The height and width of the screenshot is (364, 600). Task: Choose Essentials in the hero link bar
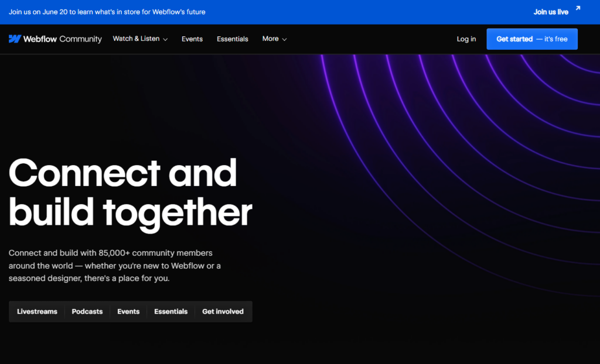tap(171, 311)
